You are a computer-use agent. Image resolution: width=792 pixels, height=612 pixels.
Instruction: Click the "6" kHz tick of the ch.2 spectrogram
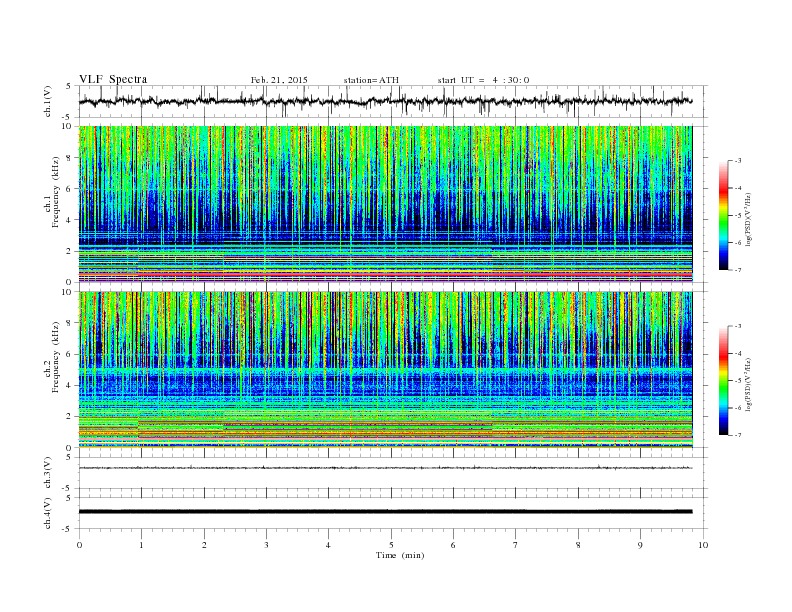(x=70, y=354)
